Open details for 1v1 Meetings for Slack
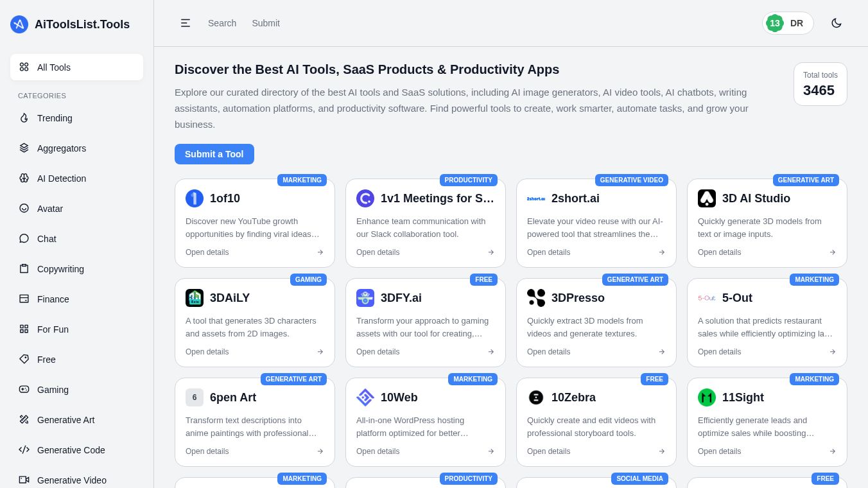 click(x=426, y=252)
